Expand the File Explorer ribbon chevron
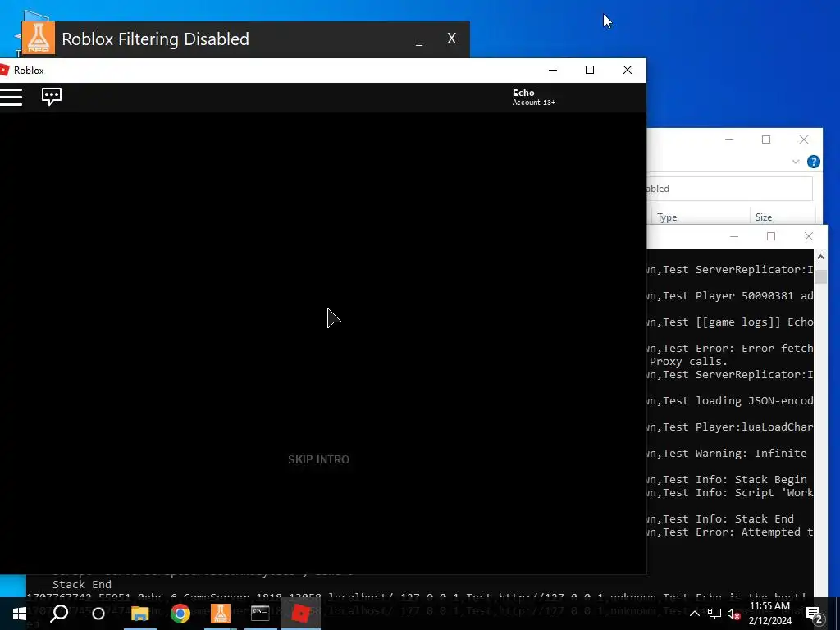Viewport: 840px width, 630px height. pyautogui.click(x=796, y=162)
